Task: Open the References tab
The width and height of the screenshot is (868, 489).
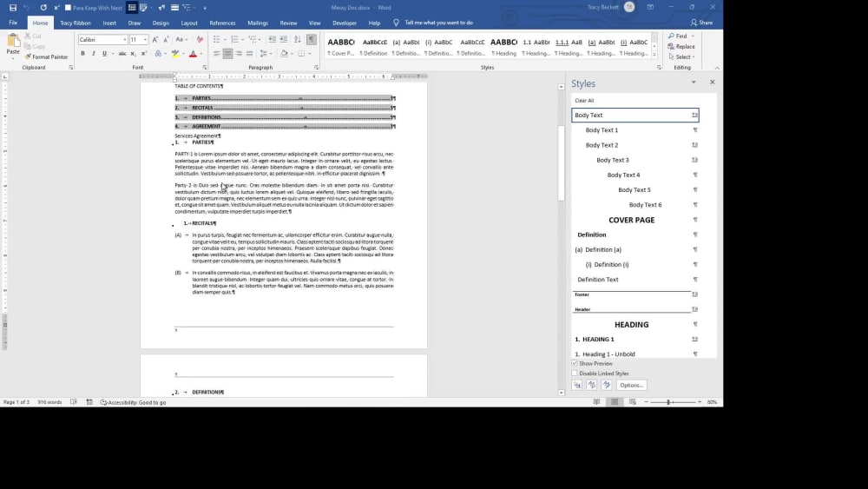Action: click(x=222, y=23)
